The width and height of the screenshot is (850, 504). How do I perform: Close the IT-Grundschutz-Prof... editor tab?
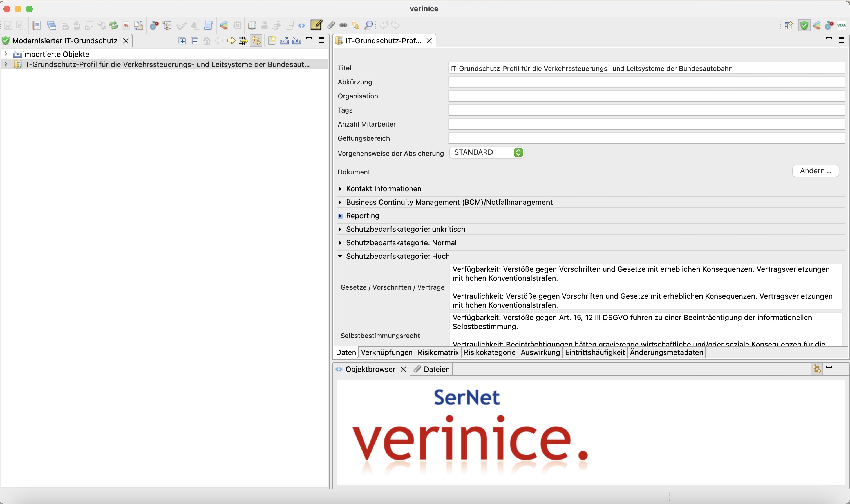pyautogui.click(x=429, y=41)
